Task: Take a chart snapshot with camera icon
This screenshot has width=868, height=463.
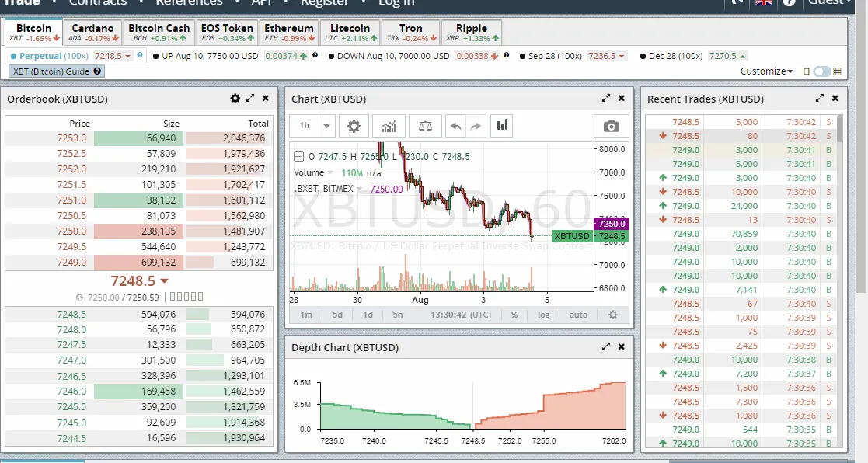Action: click(x=611, y=126)
